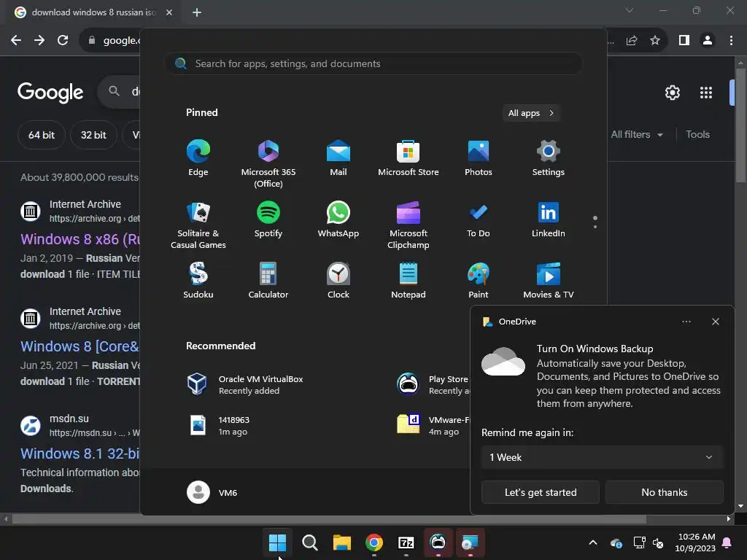
Task: Open the Photos app
Action: point(479,158)
